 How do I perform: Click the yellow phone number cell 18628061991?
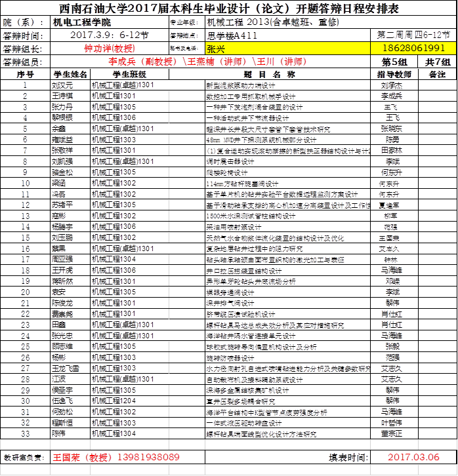pyautogui.click(x=413, y=49)
